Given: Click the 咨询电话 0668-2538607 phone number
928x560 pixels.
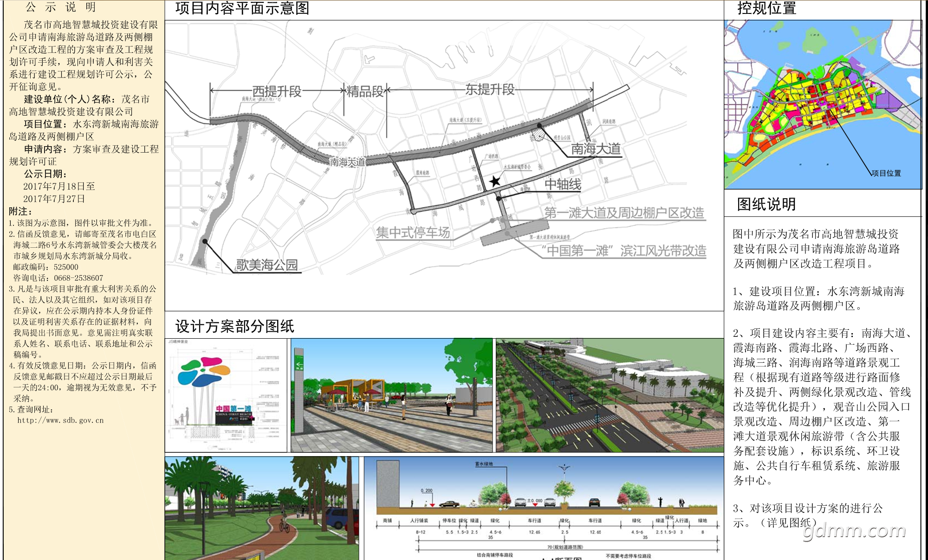Looking at the screenshot, I should click(78, 278).
